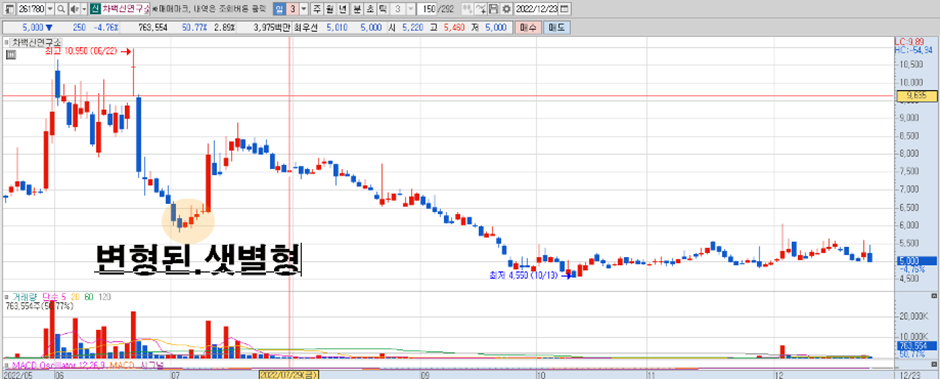Image resolution: width=940 pixels, height=379 pixels.
Task: Click the volume pane collapse button on right
Action: [935, 297]
